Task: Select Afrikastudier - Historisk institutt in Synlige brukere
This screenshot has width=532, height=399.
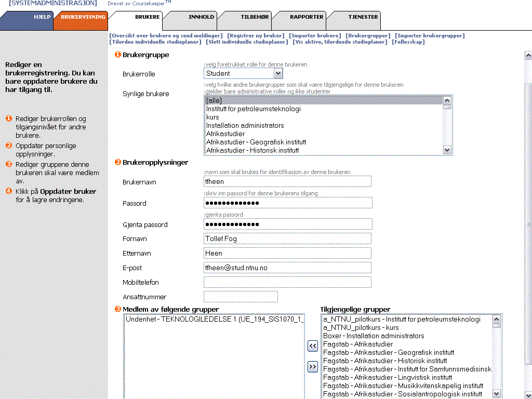Action: point(324,150)
